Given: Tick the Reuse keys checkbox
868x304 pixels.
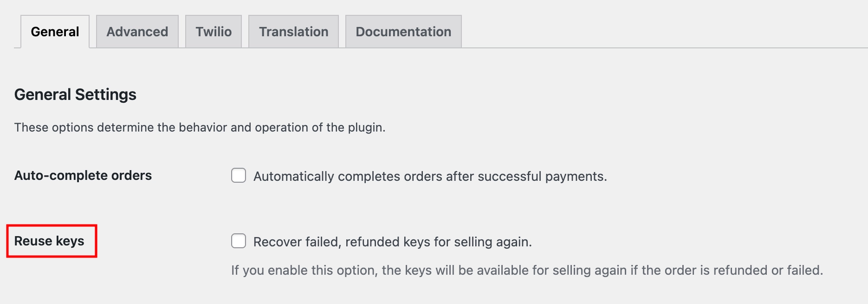Looking at the screenshot, I should pyautogui.click(x=239, y=241).
